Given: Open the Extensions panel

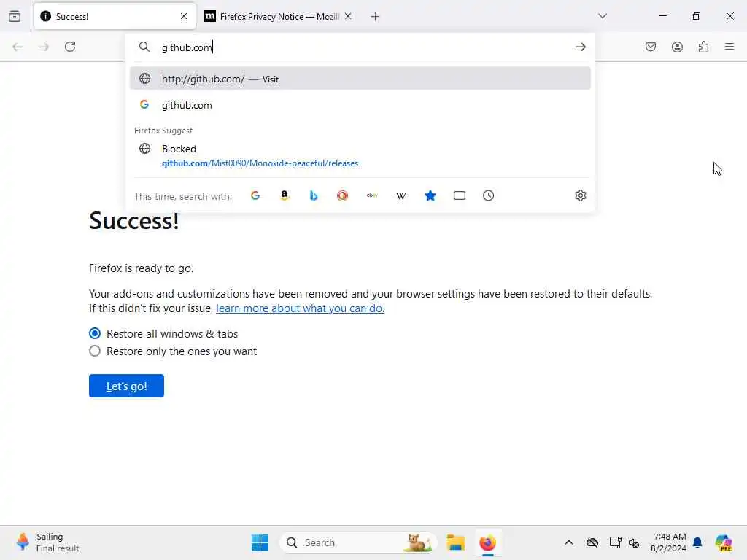Looking at the screenshot, I should point(703,47).
